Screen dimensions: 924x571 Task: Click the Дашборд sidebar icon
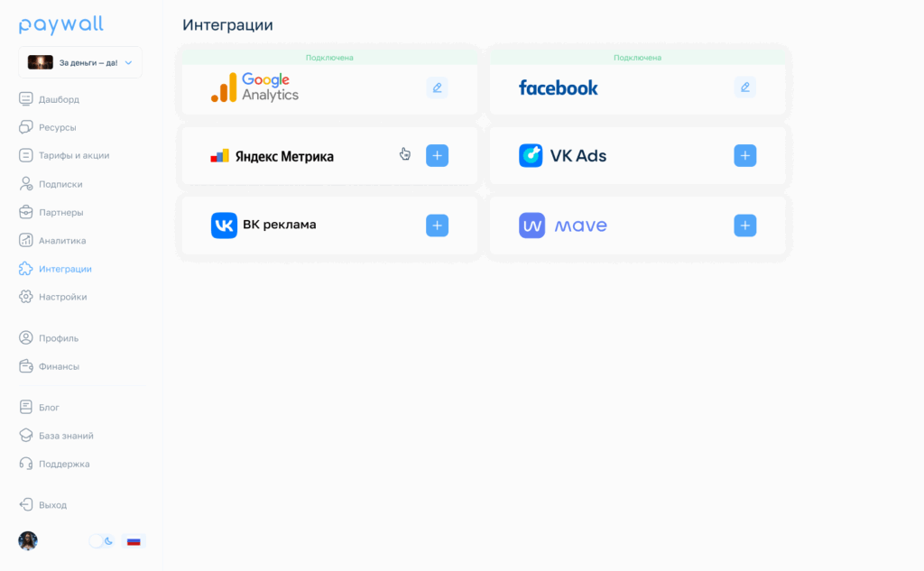26,99
